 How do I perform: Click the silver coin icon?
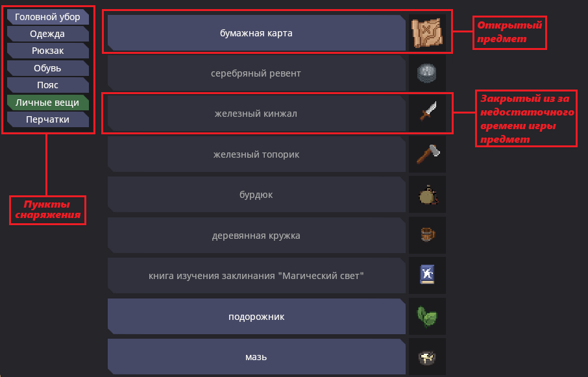click(427, 73)
